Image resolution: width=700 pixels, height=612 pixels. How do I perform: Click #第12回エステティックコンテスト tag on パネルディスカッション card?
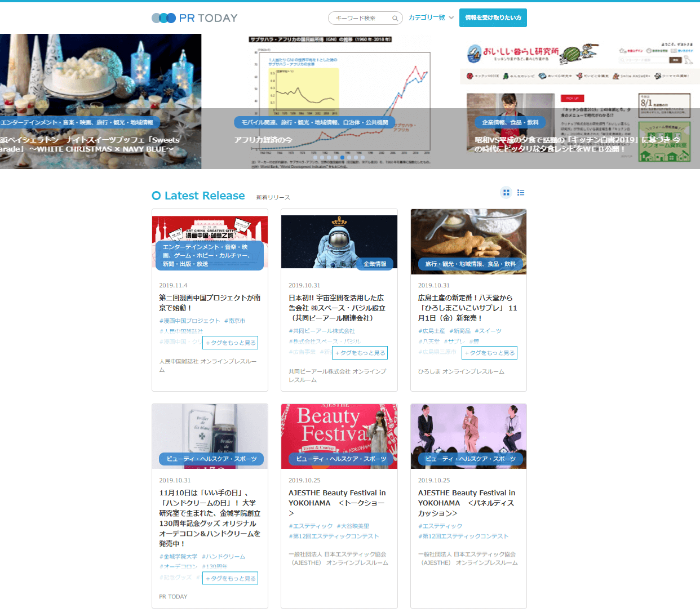click(x=463, y=536)
